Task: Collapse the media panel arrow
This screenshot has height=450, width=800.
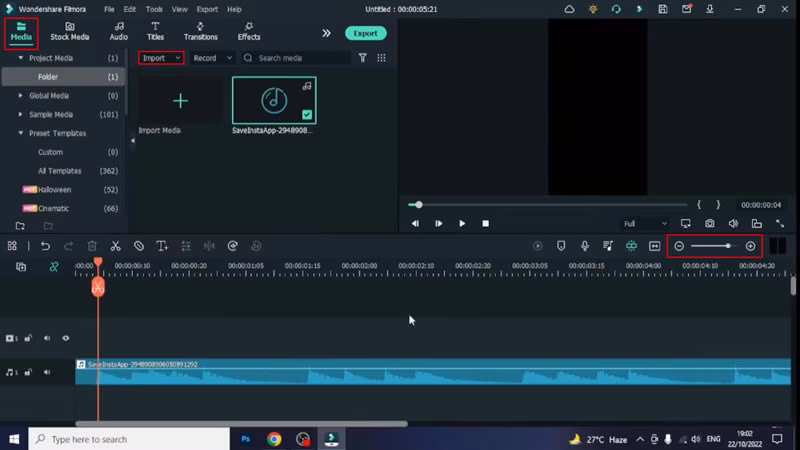Action: (x=133, y=140)
